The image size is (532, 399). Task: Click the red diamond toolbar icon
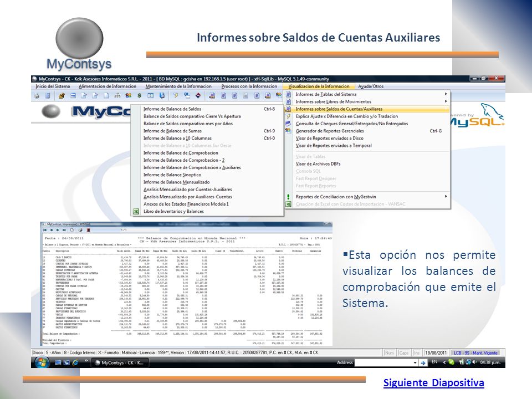click(x=198, y=96)
